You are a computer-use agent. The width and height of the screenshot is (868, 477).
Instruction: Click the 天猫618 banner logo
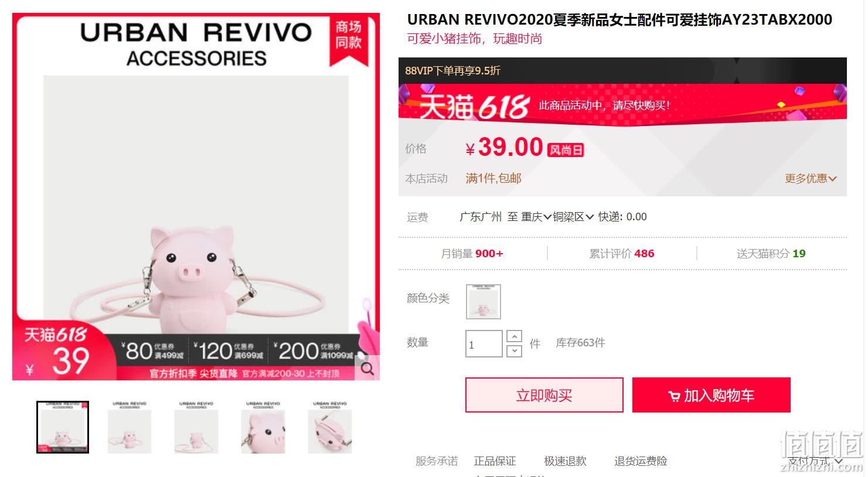475,106
